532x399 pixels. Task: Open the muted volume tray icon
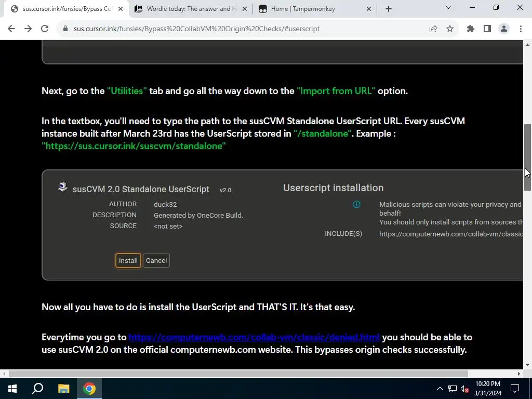coord(465,389)
